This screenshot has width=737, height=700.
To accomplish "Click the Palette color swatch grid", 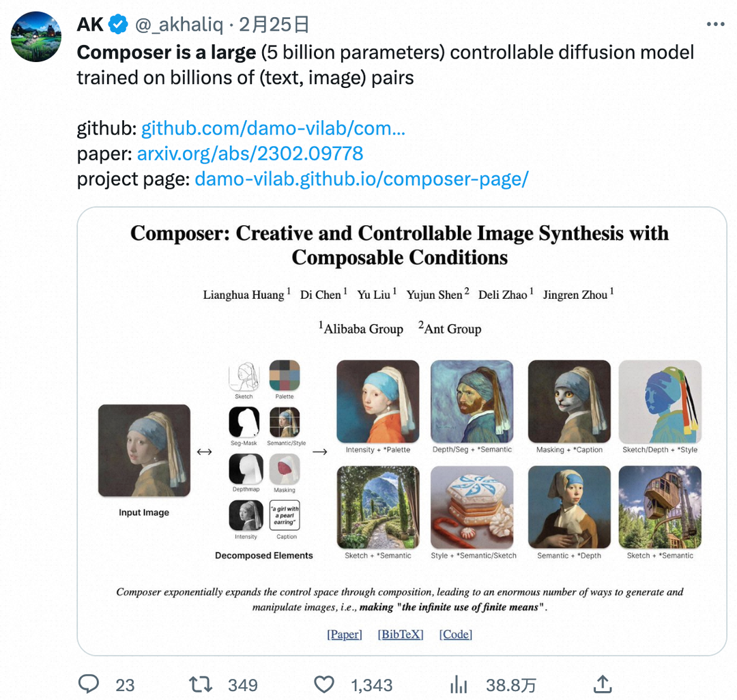I will click(285, 376).
